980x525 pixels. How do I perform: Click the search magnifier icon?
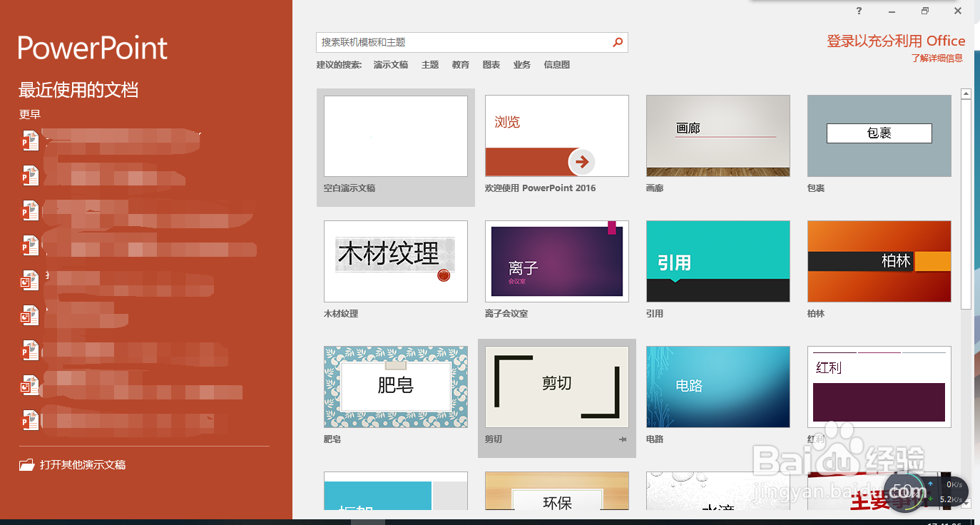[x=618, y=42]
